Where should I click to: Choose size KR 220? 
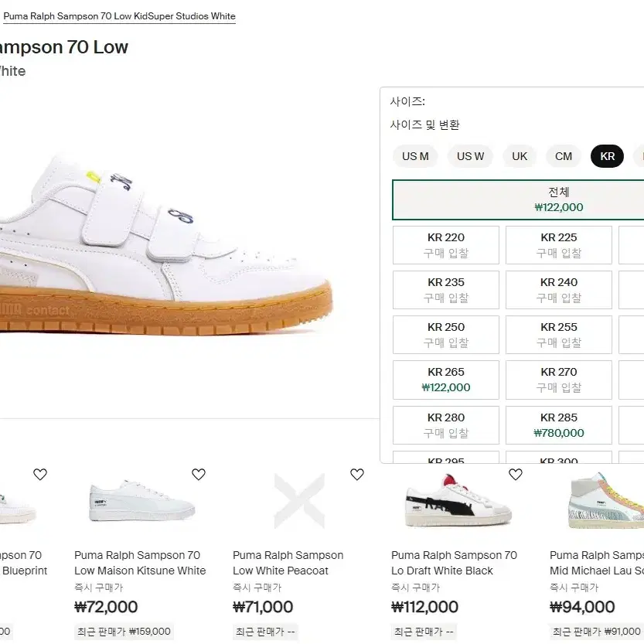[446, 245]
